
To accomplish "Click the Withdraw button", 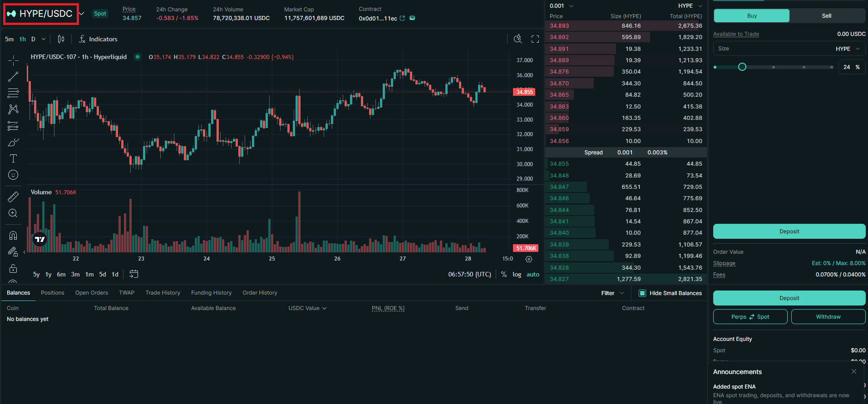I will point(828,317).
